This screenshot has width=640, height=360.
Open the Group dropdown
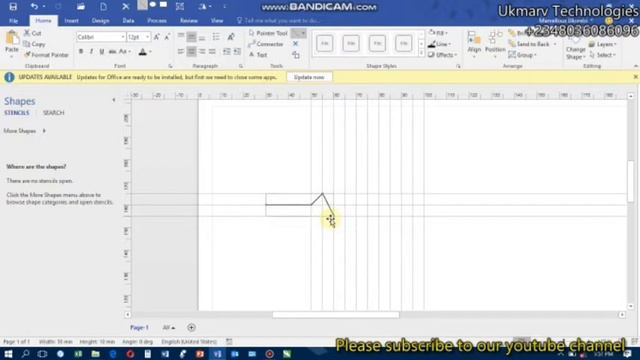(523, 55)
